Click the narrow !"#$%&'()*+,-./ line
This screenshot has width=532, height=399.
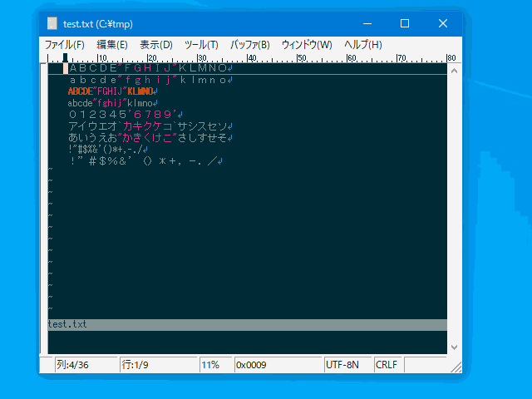click(108, 150)
